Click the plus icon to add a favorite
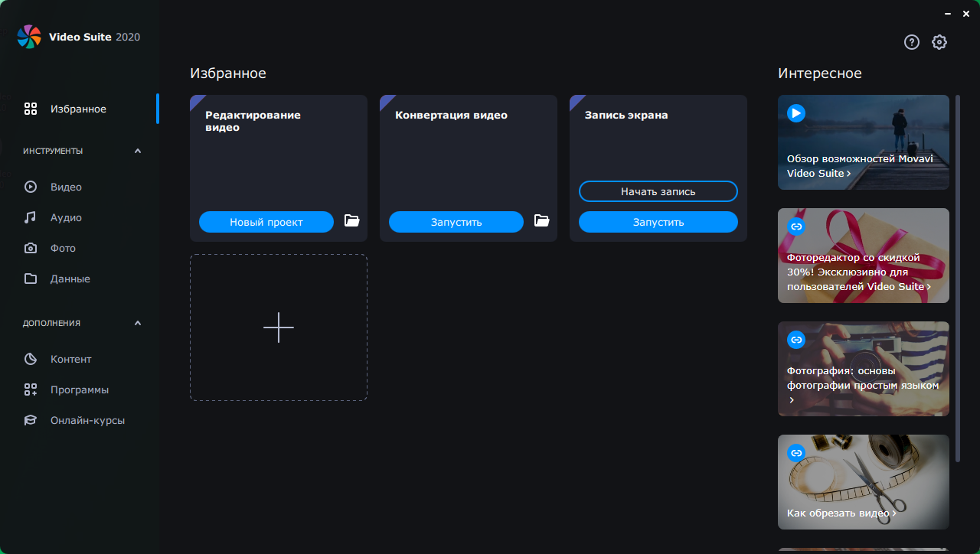Screen dimensions: 980x554 point(279,328)
